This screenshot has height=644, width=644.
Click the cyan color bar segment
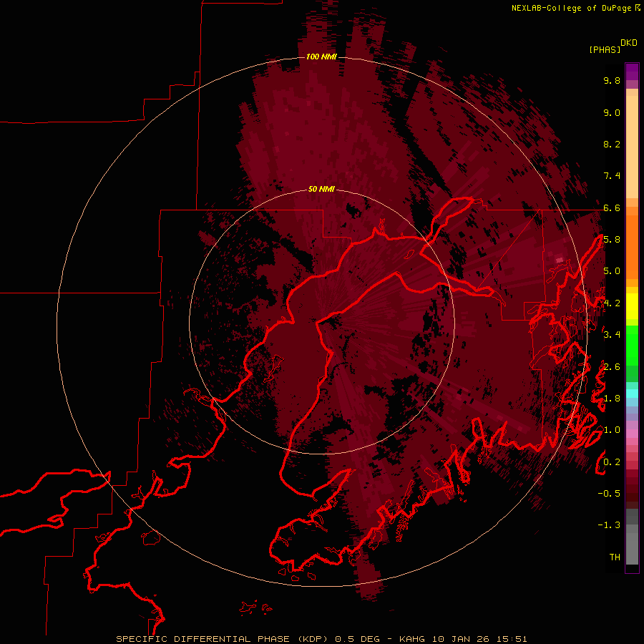632,394
